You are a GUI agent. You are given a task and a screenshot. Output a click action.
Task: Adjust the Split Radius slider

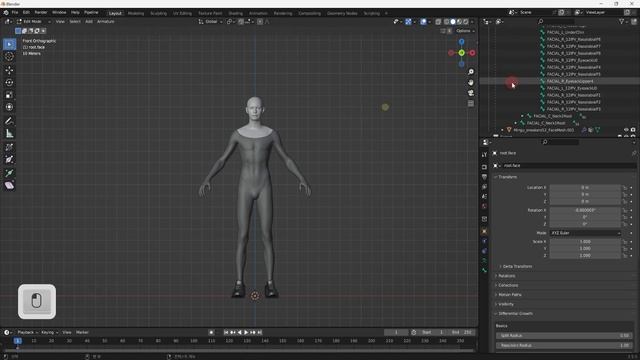(564, 336)
